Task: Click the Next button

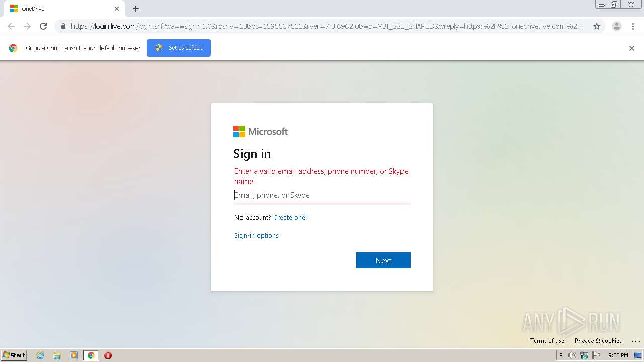Action: coord(383,260)
